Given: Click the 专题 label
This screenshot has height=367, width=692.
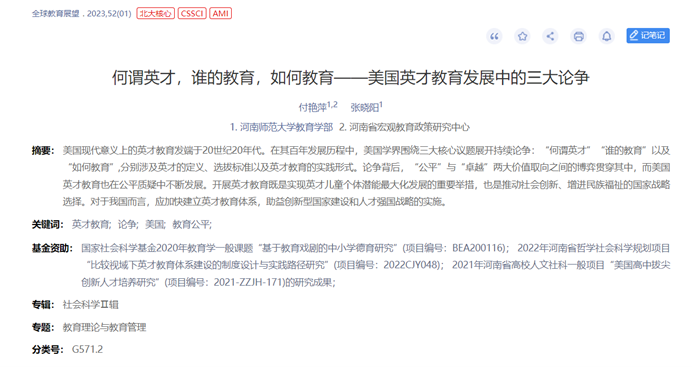Looking at the screenshot, I should 43,327.
